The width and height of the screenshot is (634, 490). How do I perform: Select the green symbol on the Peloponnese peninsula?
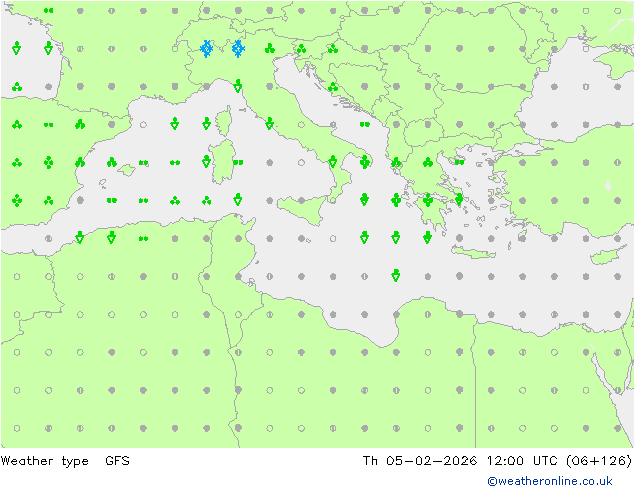click(428, 200)
